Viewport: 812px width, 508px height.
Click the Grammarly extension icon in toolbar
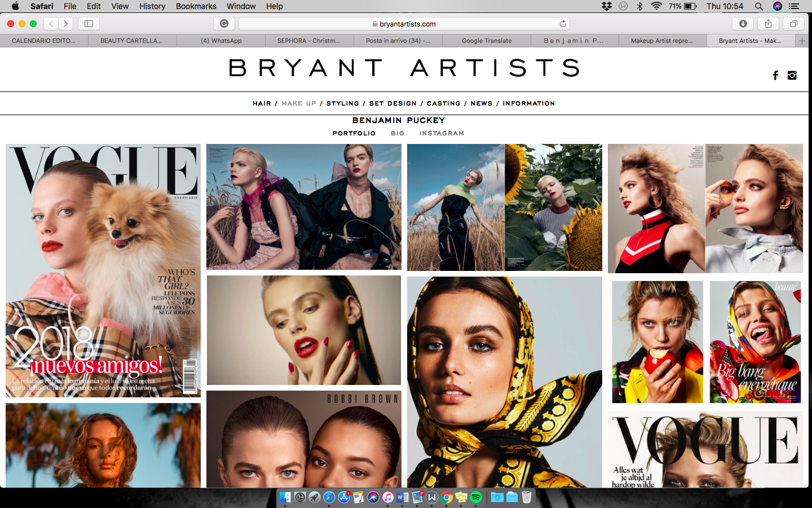(224, 24)
